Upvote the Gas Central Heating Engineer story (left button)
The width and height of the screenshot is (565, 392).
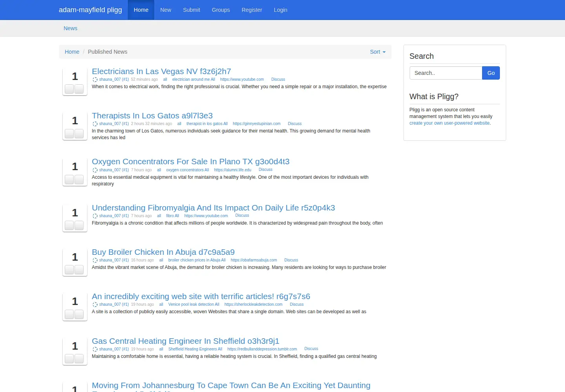click(x=69, y=359)
